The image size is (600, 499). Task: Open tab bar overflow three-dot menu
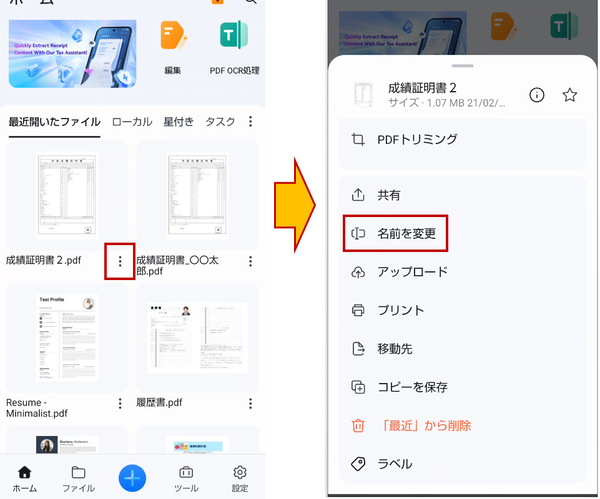click(251, 122)
